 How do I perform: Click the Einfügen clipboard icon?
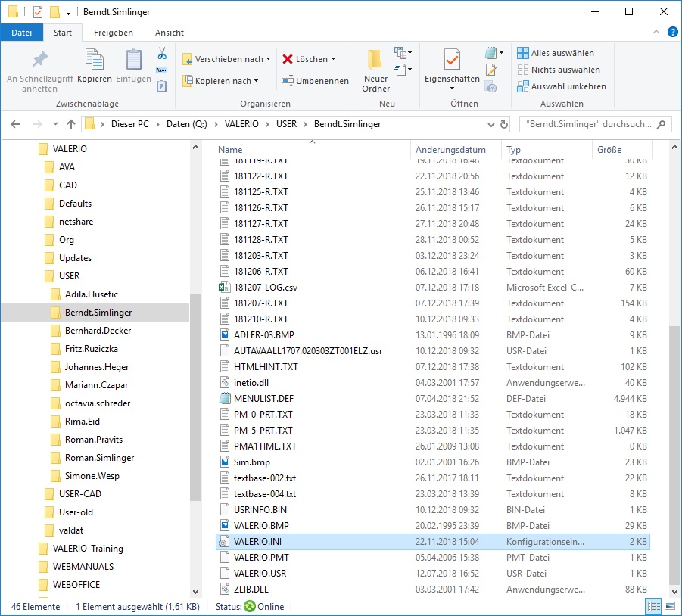pos(134,61)
